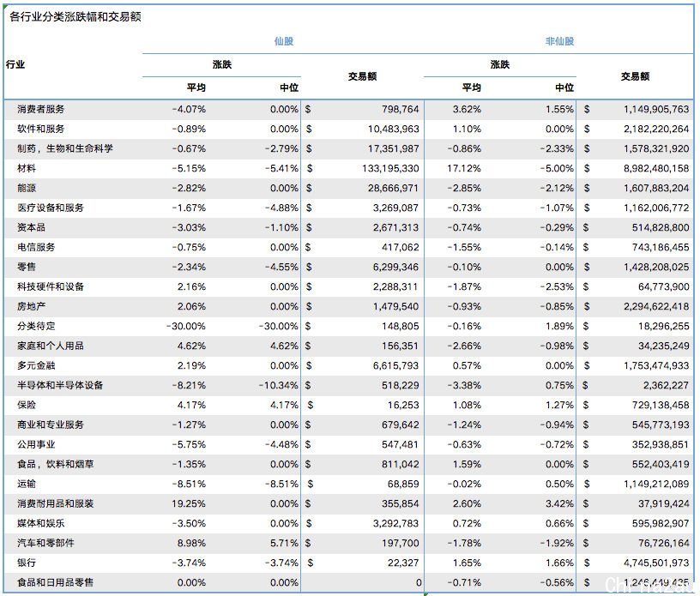Click the value 798,764 in 消费者服务 row
The image size is (700, 596).
point(401,109)
